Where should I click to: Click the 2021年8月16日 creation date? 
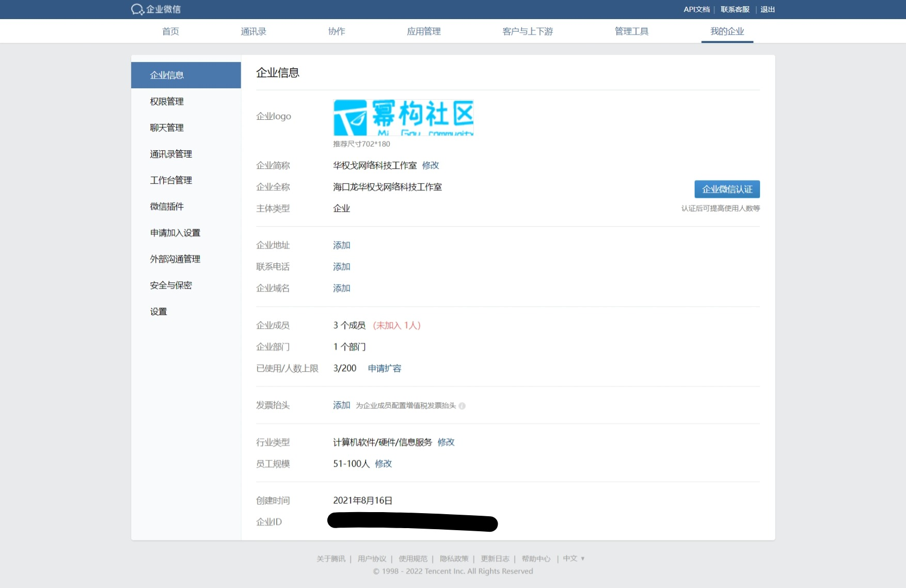(362, 501)
